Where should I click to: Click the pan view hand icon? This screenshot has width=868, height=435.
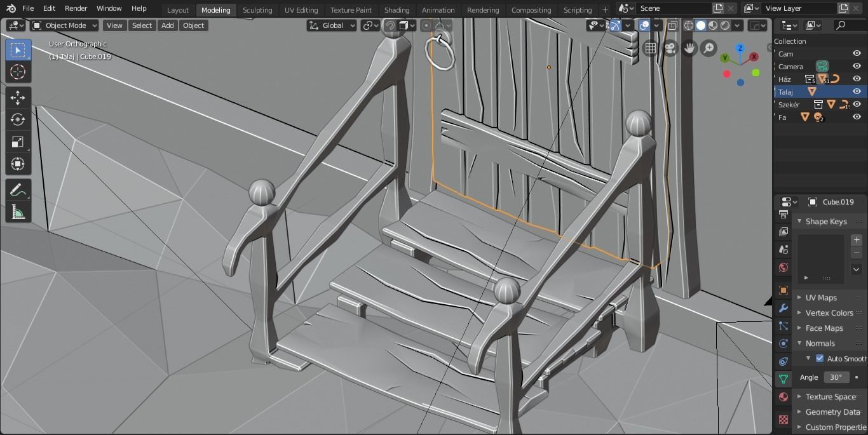point(689,48)
